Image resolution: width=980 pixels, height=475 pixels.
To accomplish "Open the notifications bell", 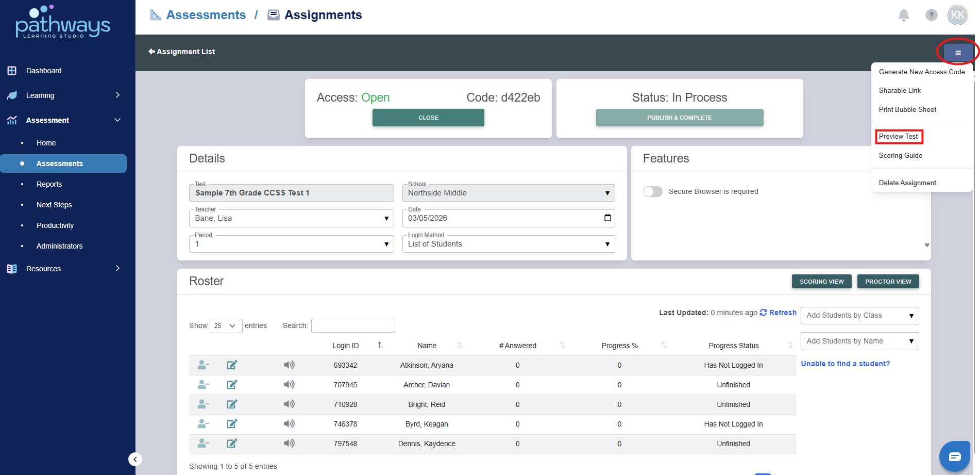I will (903, 15).
